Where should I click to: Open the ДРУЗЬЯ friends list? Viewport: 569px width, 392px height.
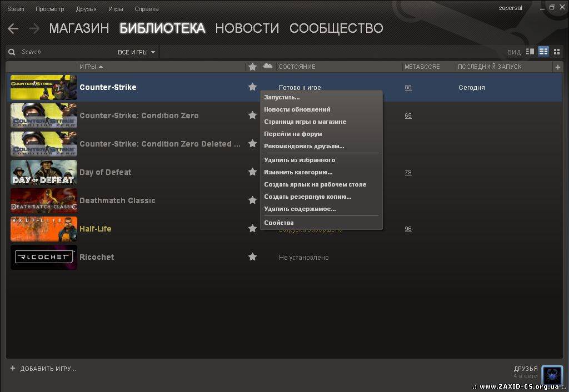coord(526,369)
